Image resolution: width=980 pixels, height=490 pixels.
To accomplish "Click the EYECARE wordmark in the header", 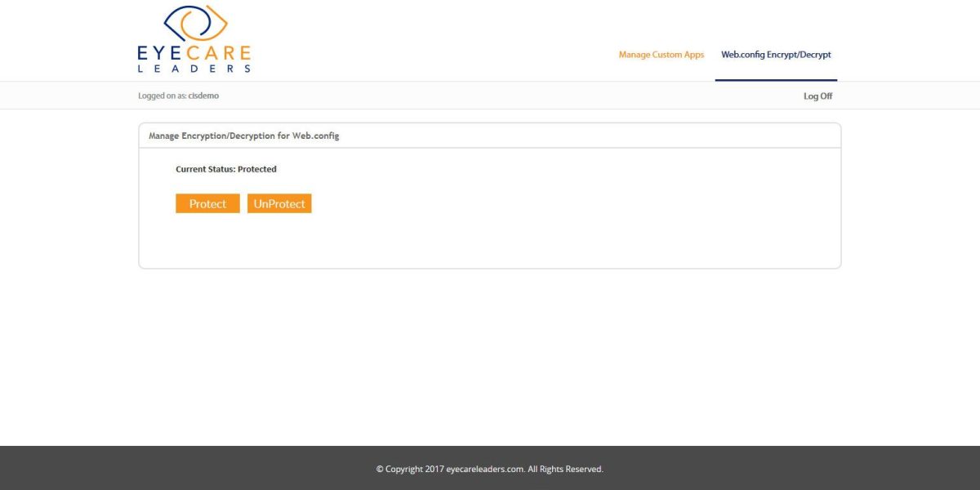I will [193, 53].
